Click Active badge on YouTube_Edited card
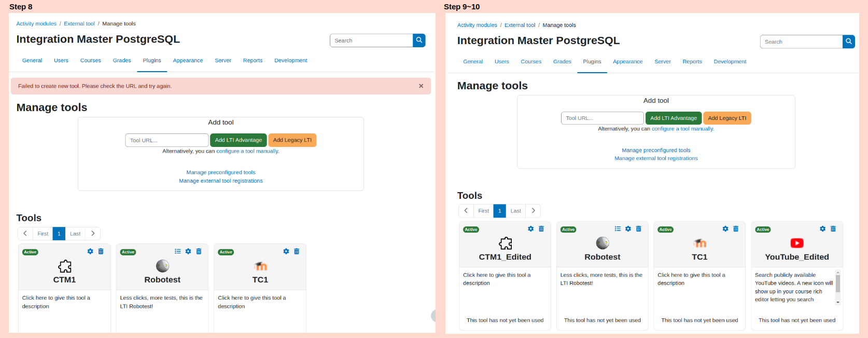 tap(763, 229)
